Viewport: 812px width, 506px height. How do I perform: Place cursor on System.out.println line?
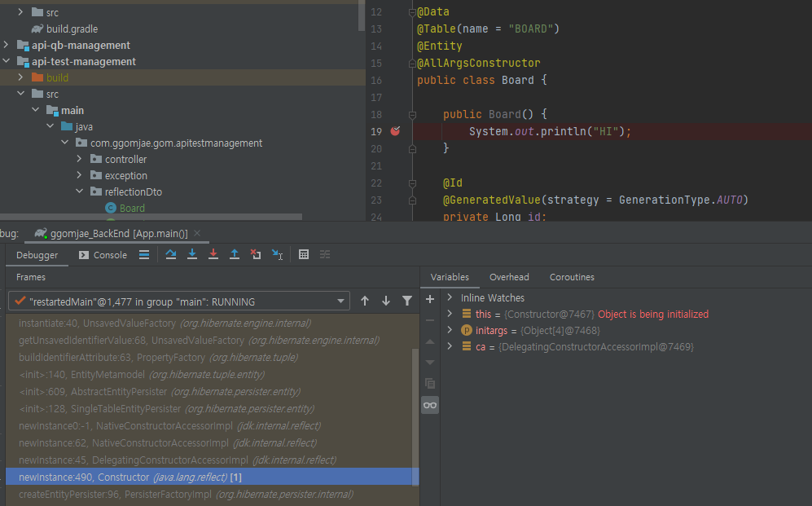[550, 131]
